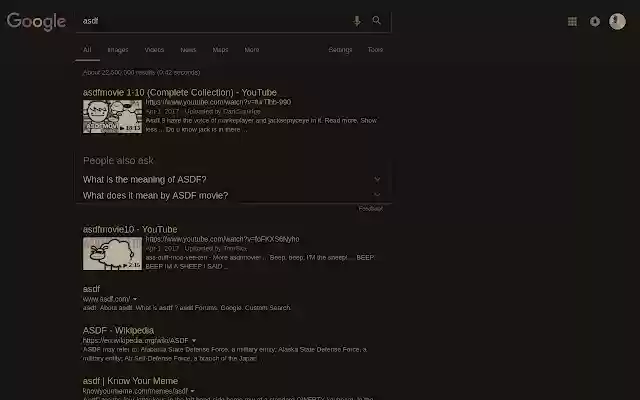Switch to the Videos tab
Image resolution: width=640 pixels, height=400 pixels.
pos(154,50)
